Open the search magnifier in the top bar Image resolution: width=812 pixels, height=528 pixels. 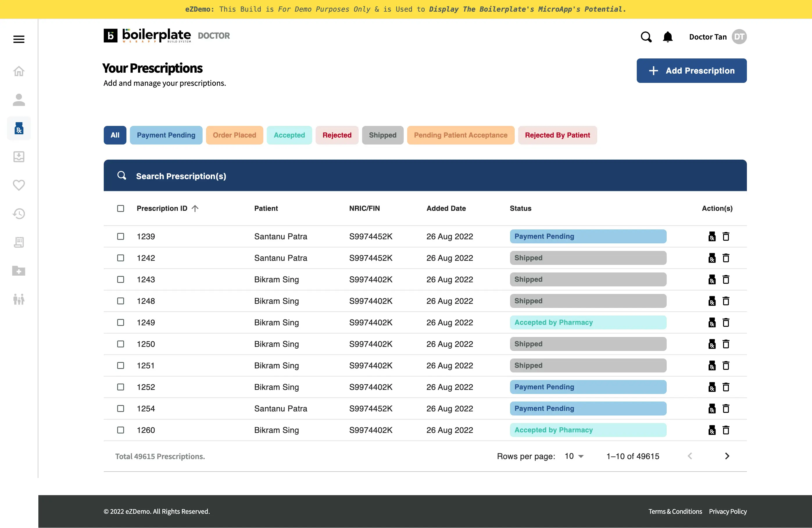646,37
